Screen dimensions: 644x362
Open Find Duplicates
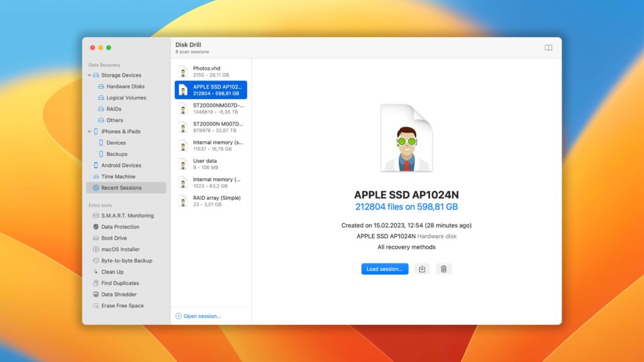tap(114, 283)
